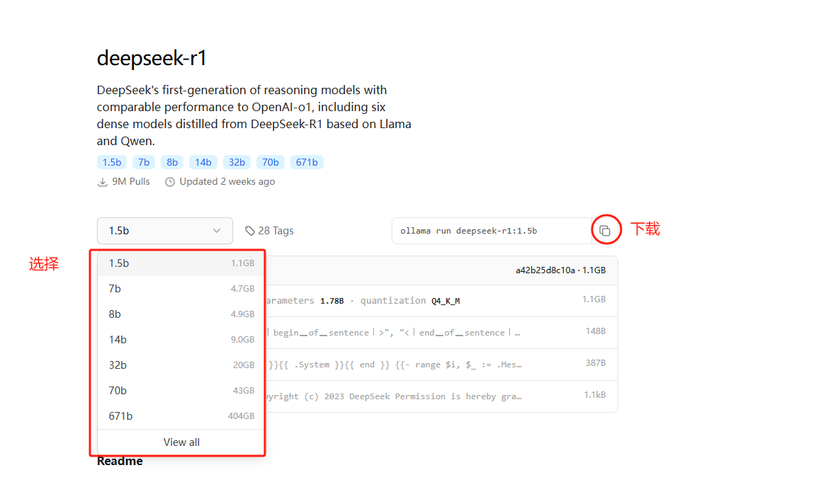Click Updated 2 weeks ago text

coord(227,181)
